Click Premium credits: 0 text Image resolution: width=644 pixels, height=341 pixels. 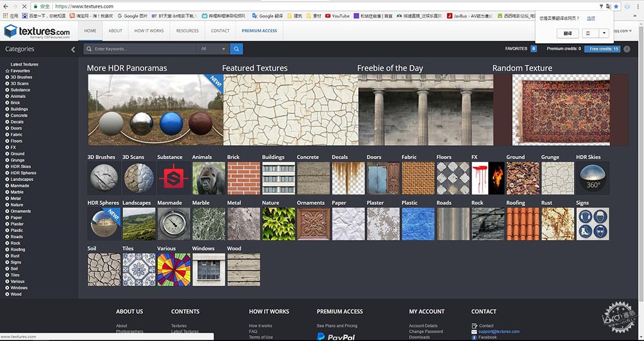[563, 49]
